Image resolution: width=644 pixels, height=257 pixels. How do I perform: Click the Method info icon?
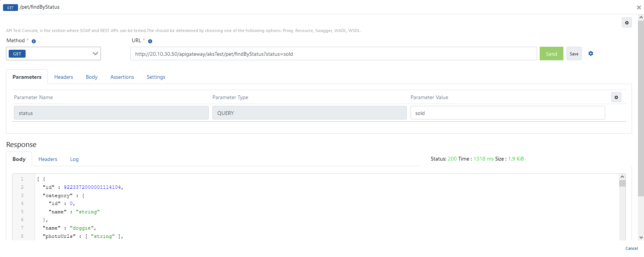pos(34,41)
